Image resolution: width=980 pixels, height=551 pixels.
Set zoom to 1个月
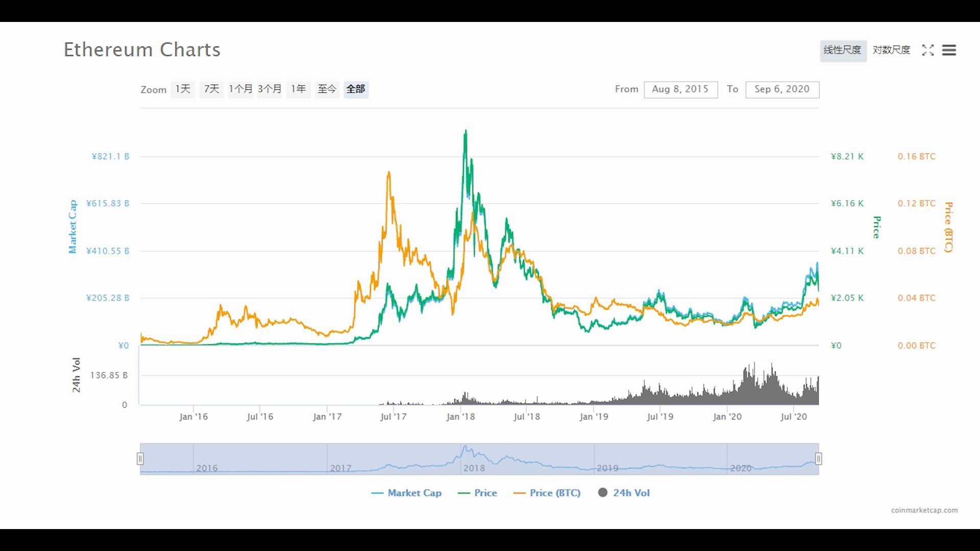pyautogui.click(x=240, y=89)
